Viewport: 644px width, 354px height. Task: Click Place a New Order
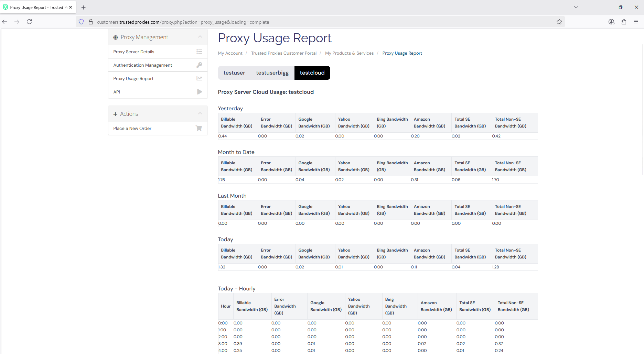pos(158,128)
